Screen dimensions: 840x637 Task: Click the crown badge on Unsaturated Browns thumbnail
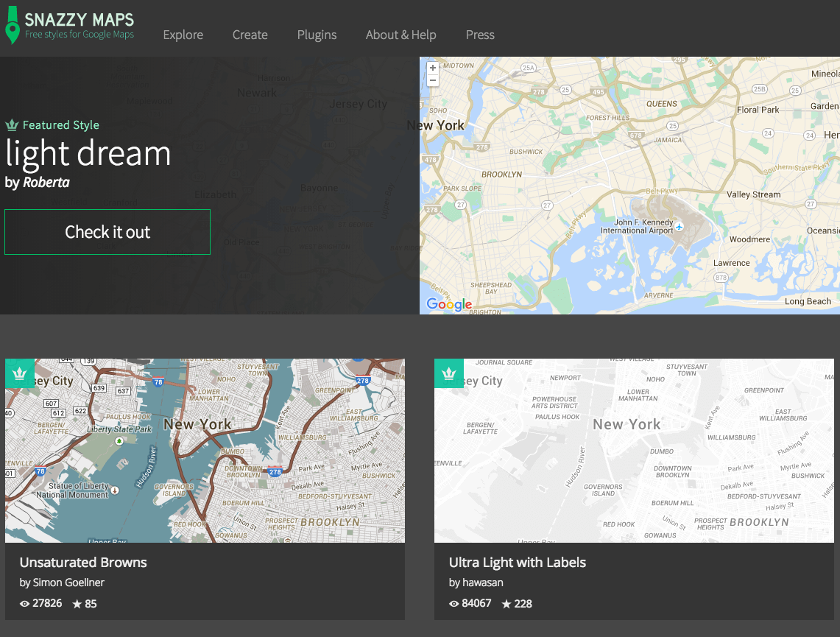tap(20, 373)
